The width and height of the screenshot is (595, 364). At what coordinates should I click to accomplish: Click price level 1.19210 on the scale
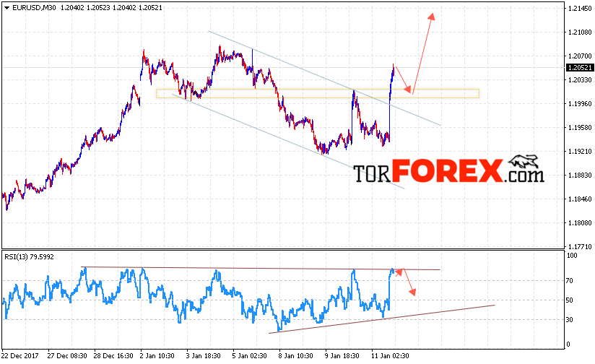[x=581, y=152]
